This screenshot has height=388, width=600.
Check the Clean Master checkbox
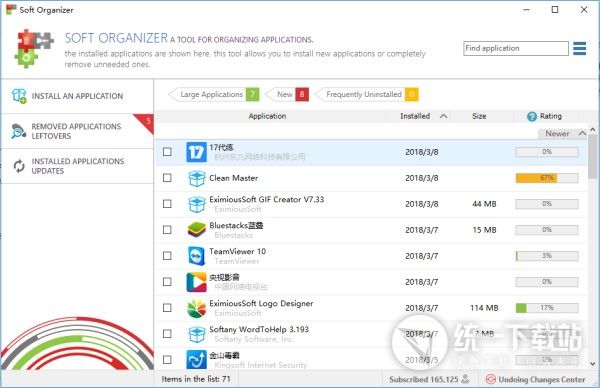(x=167, y=178)
